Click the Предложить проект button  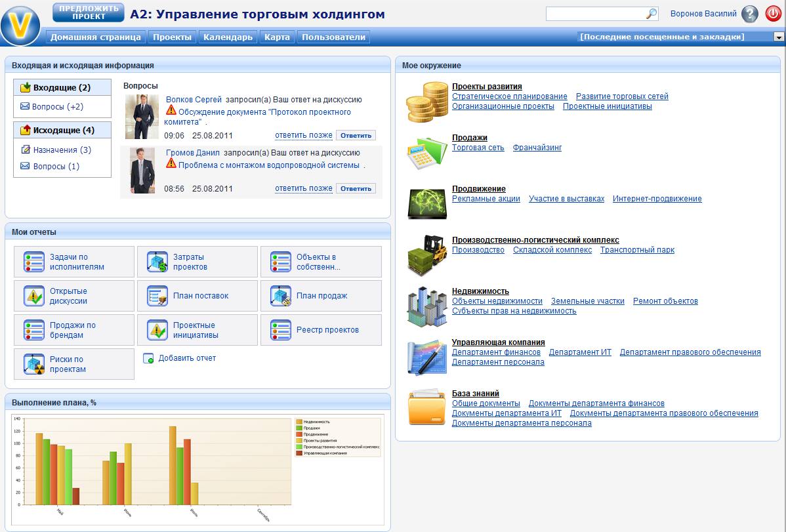(x=88, y=12)
